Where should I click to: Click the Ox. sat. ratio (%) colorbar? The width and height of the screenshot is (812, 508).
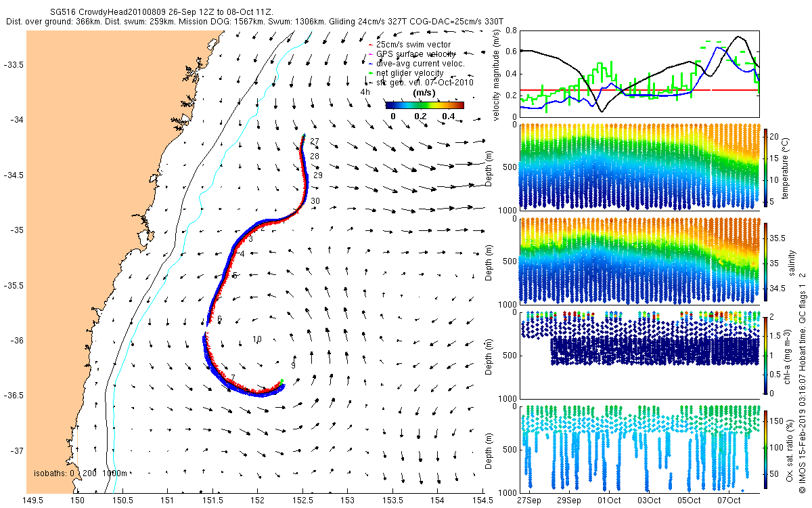(x=766, y=448)
